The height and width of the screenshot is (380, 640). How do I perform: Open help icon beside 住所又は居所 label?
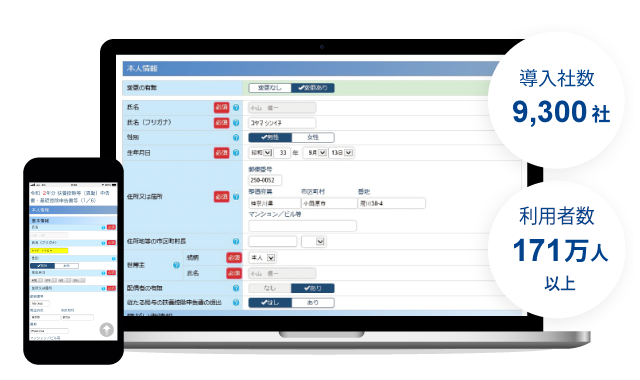[236, 197]
